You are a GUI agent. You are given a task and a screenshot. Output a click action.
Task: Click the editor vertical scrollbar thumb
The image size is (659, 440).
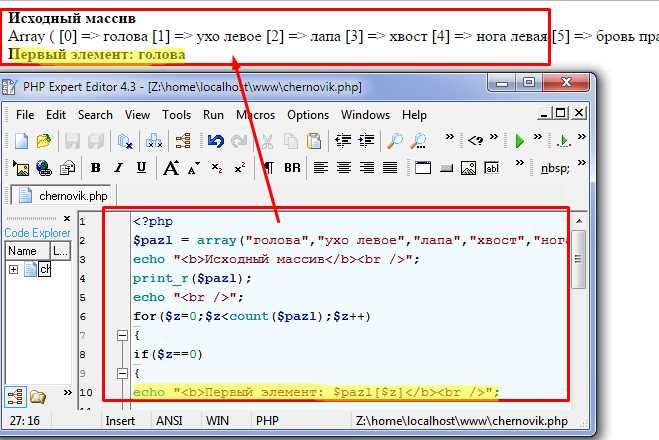point(578,259)
